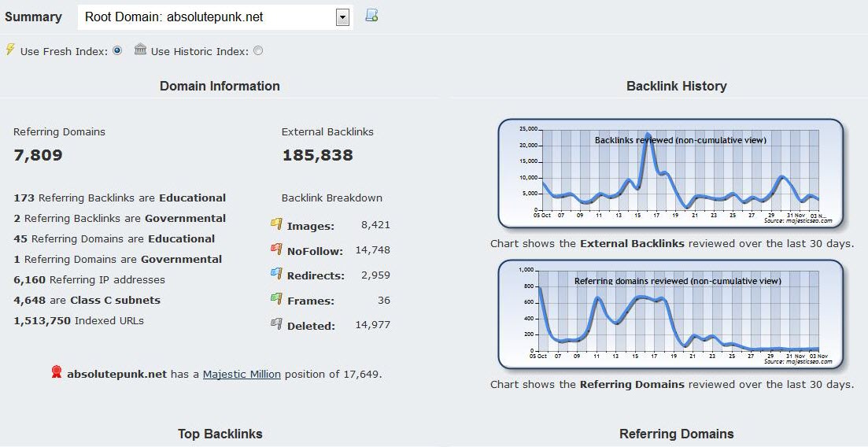868x447 pixels.
Task: Click the red Majestic Million ribbon icon
Action: [57, 373]
